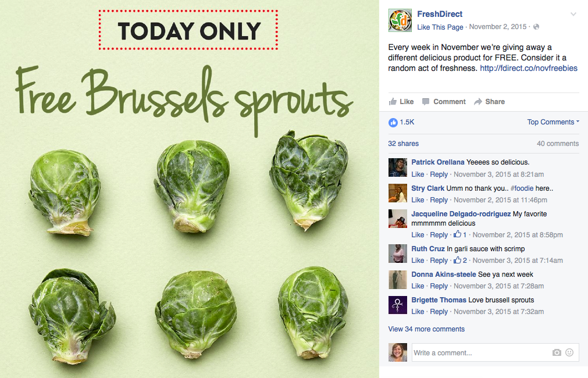Click the camera icon in comment box

pyautogui.click(x=557, y=352)
